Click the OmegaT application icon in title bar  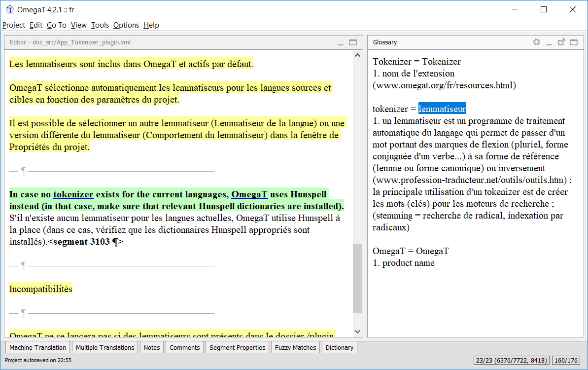pyautogui.click(x=10, y=10)
